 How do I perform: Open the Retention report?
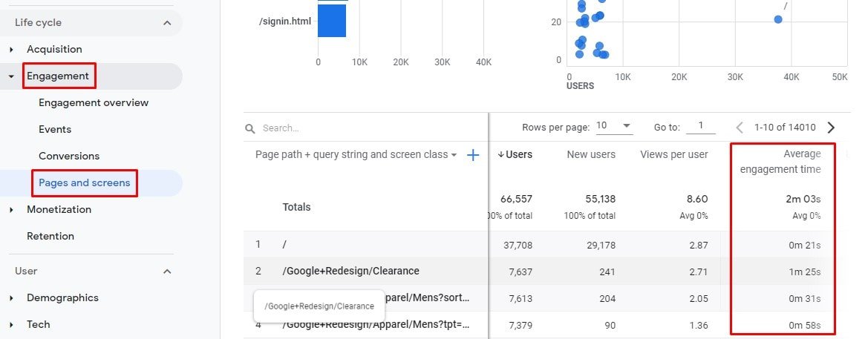pyautogui.click(x=50, y=236)
